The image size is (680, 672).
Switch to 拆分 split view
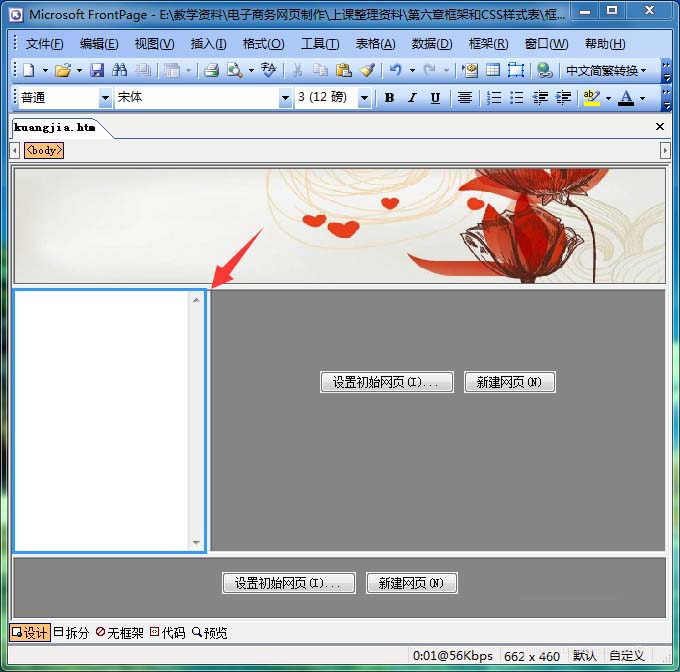pyautogui.click(x=71, y=633)
